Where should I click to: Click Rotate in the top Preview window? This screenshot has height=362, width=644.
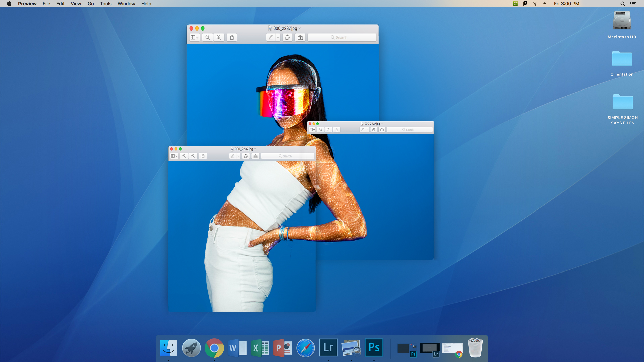pyautogui.click(x=287, y=37)
